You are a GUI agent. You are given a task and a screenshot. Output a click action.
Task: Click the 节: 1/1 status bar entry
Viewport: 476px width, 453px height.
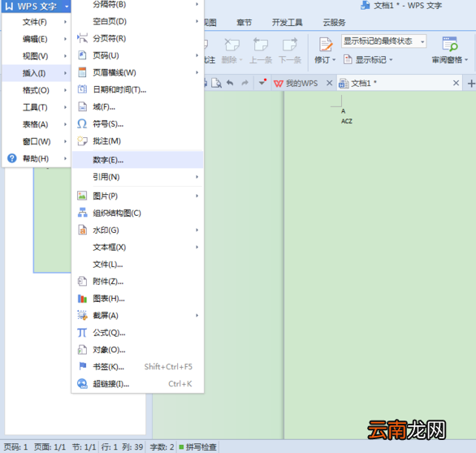click(x=84, y=447)
